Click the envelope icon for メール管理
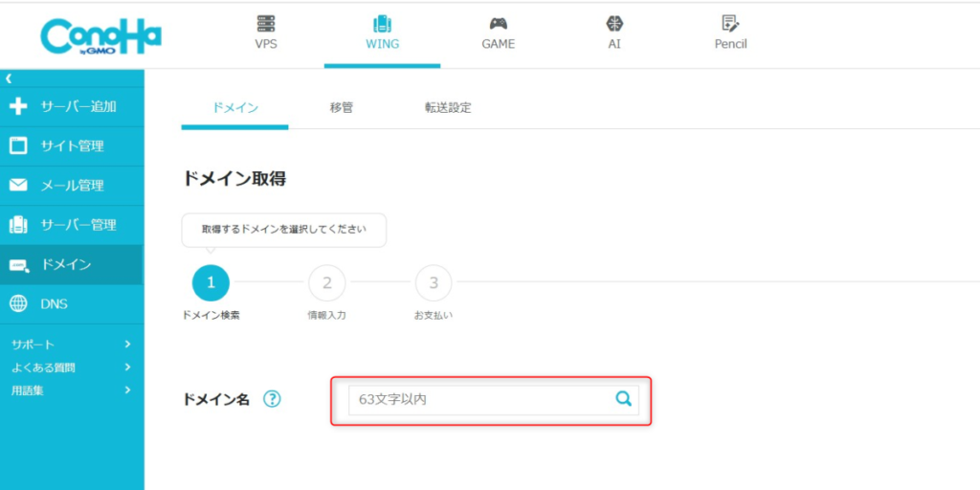Image resolution: width=980 pixels, height=490 pixels. 19,186
